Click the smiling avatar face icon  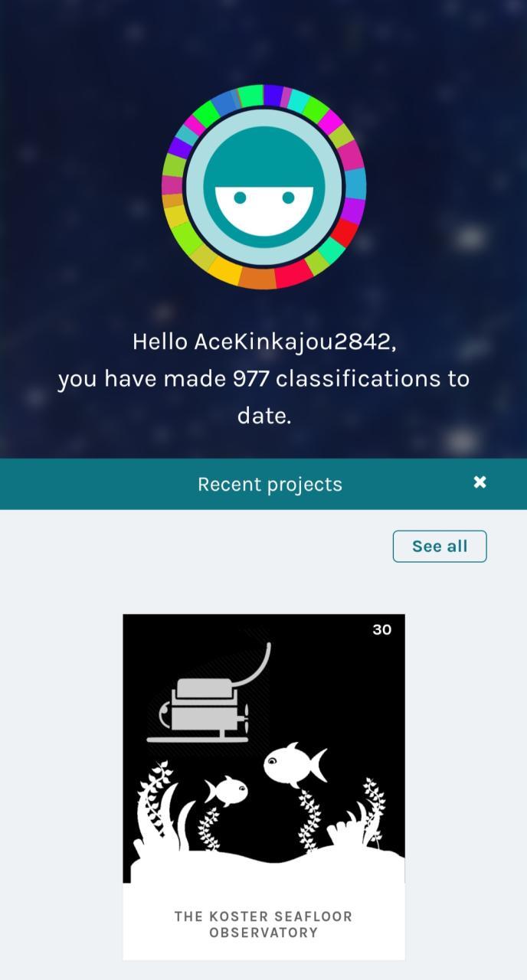(x=264, y=187)
